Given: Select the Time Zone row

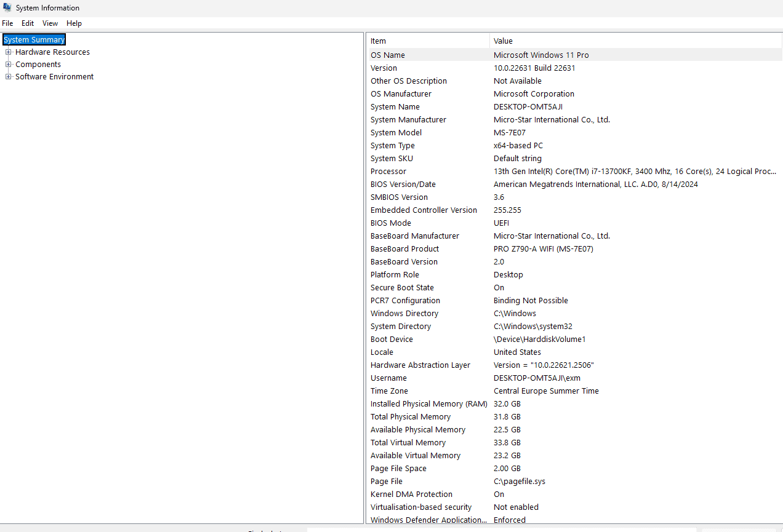Looking at the screenshot, I should [x=575, y=391].
